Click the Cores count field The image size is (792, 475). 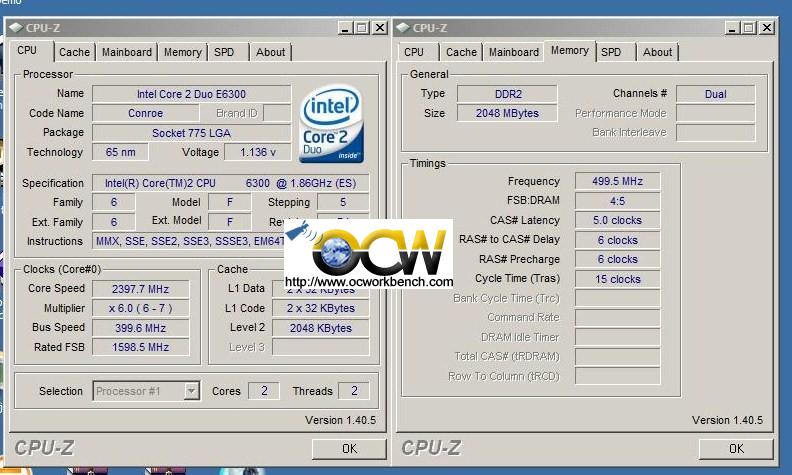click(264, 391)
